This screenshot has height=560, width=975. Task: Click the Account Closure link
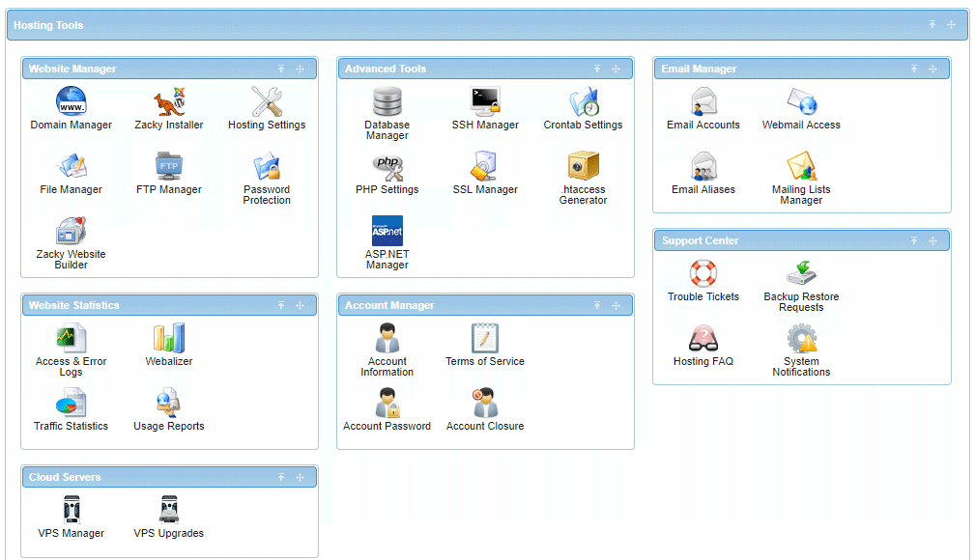485,426
